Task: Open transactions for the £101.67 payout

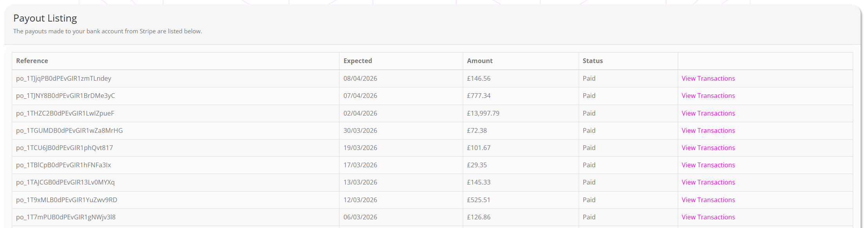Action: pyautogui.click(x=708, y=148)
